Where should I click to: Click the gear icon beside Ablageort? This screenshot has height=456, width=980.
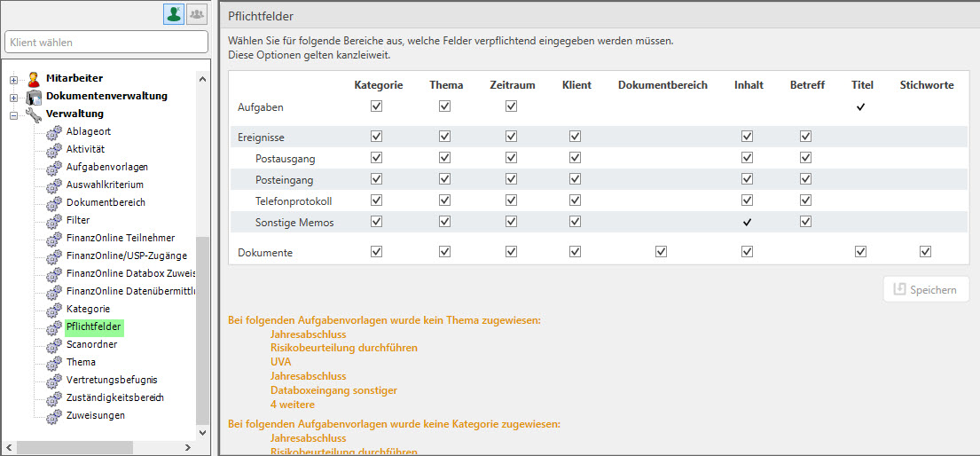click(x=54, y=132)
